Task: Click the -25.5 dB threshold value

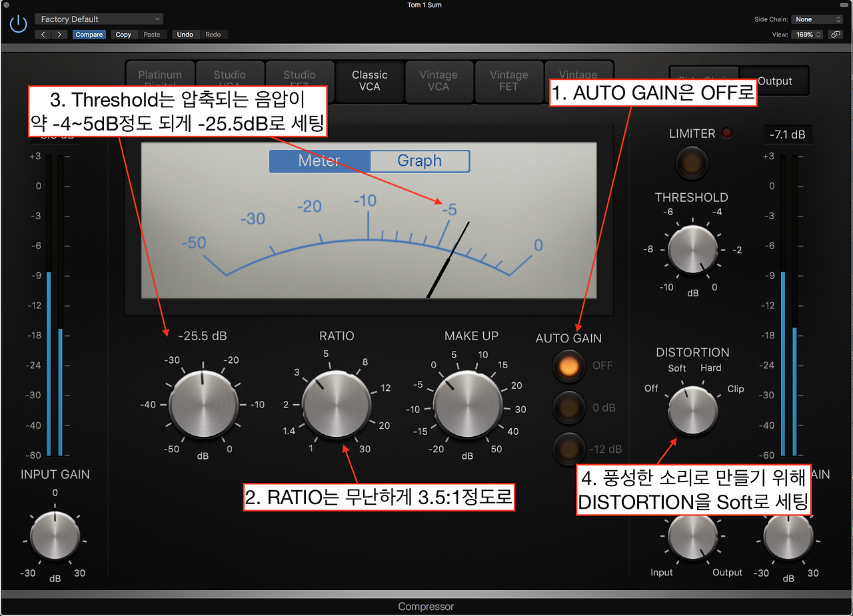Action: pos(203,336)
